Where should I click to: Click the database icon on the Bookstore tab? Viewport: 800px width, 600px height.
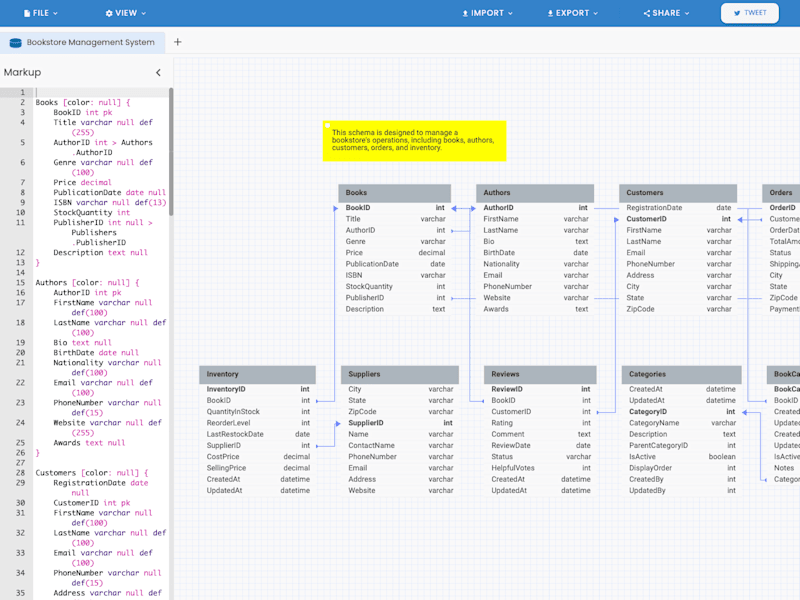click(16, 43)
